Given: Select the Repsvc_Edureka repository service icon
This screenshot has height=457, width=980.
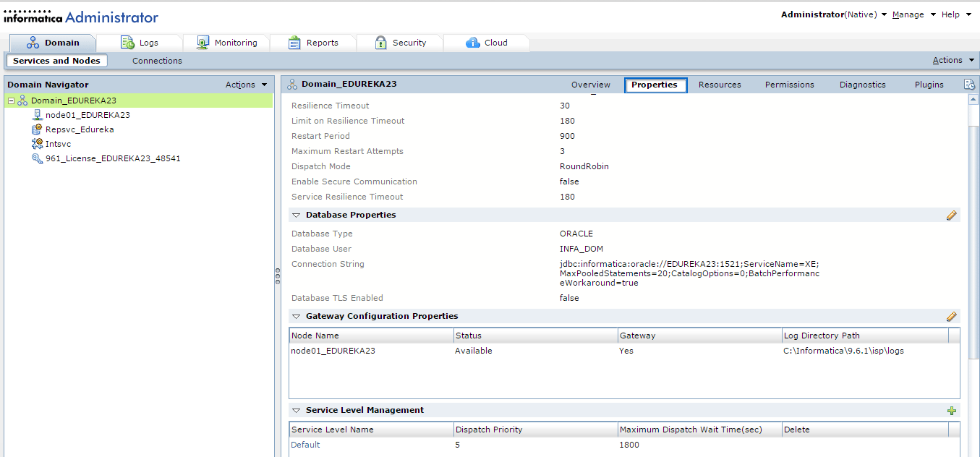Looking at the screenshot, I should (x=38, y=129).
